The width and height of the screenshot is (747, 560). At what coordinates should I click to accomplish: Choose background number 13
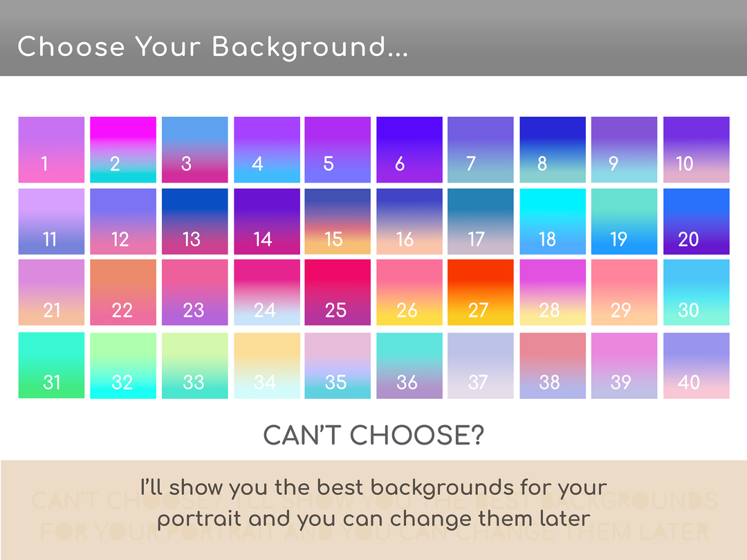click(x=194, y=222)
